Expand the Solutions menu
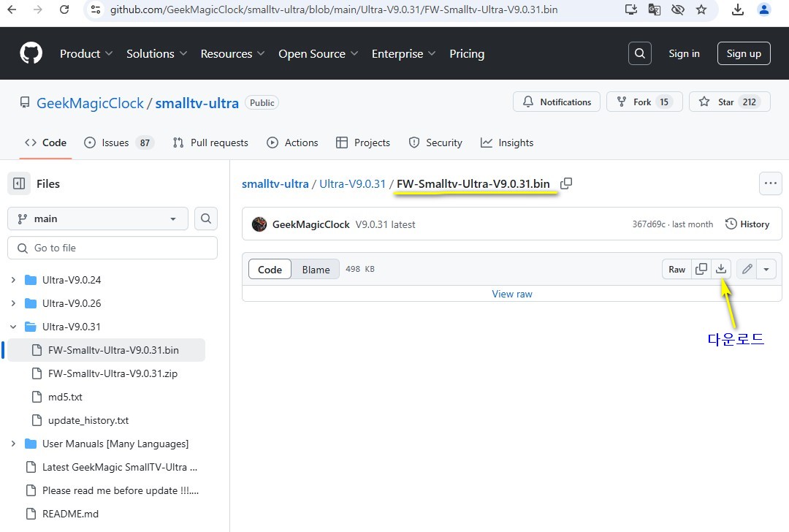The width and height of the screenshot is (789, 532). tap(156, 54)
